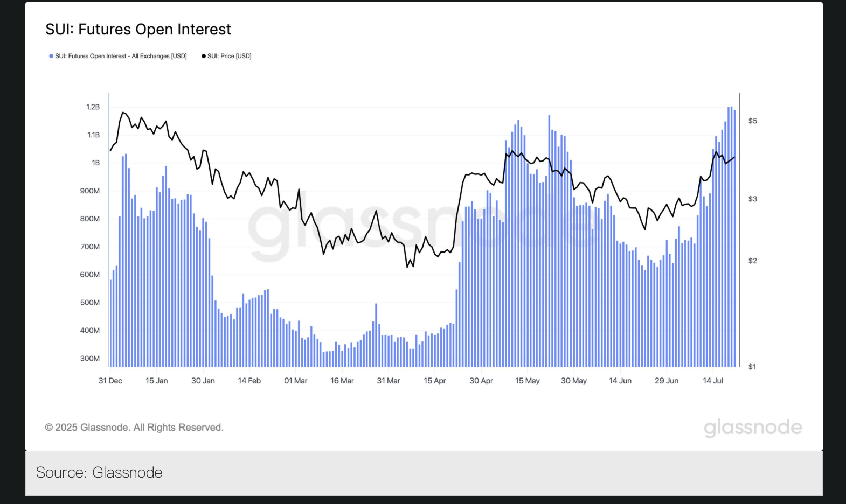Click the '31 Dec' x-axis date label
846x504 pixels.
click(x=110, y=381)
